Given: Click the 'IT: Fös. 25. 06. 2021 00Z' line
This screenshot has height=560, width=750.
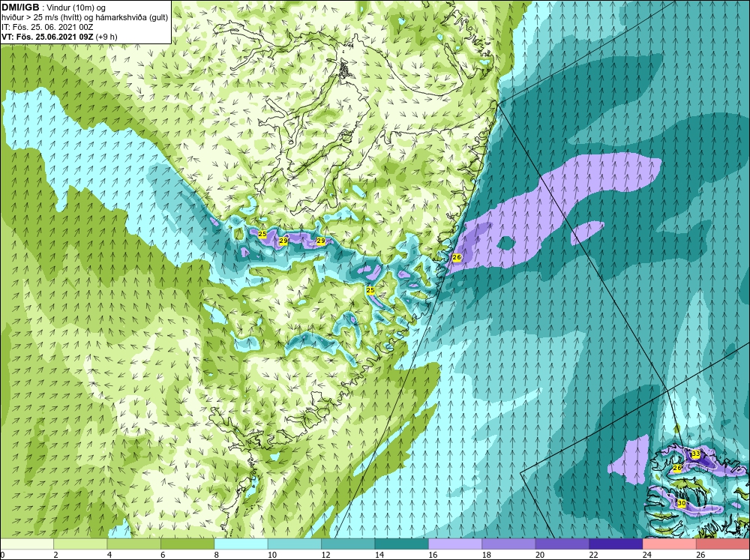Looking at the screenshot, I should (x=47, y=27).
